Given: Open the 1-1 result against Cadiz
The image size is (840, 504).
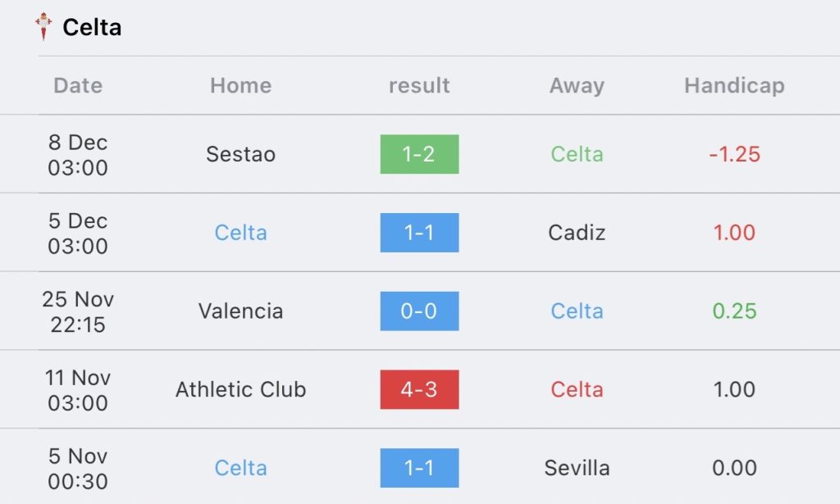Looking at the screenshot, I should 419,233.
